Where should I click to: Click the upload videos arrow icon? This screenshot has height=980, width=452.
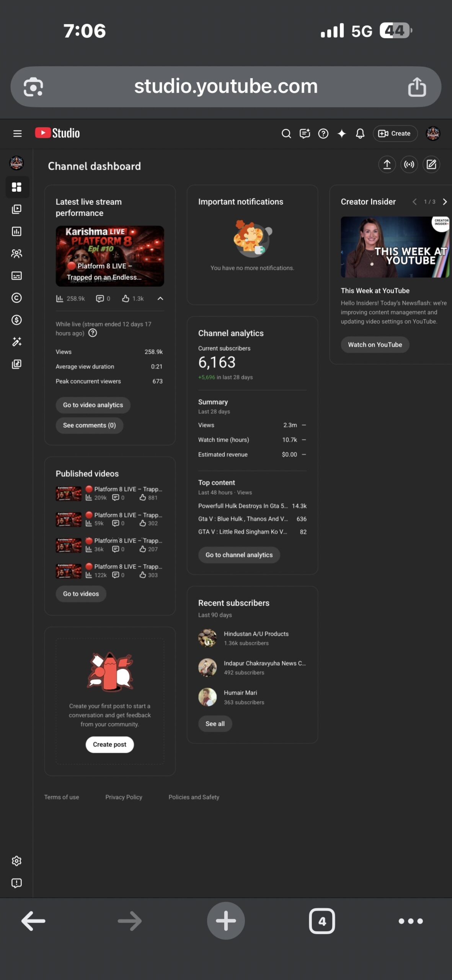387,165
